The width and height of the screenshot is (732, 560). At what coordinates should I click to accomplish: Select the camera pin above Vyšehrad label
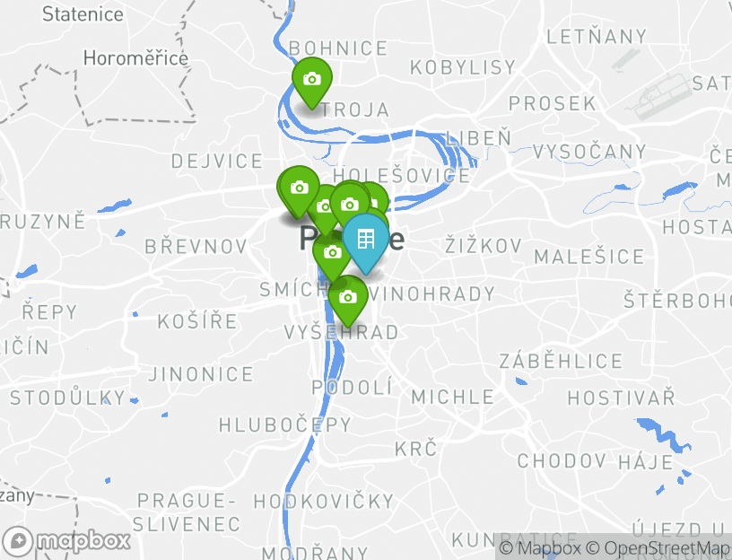click(x=348, y=300)
